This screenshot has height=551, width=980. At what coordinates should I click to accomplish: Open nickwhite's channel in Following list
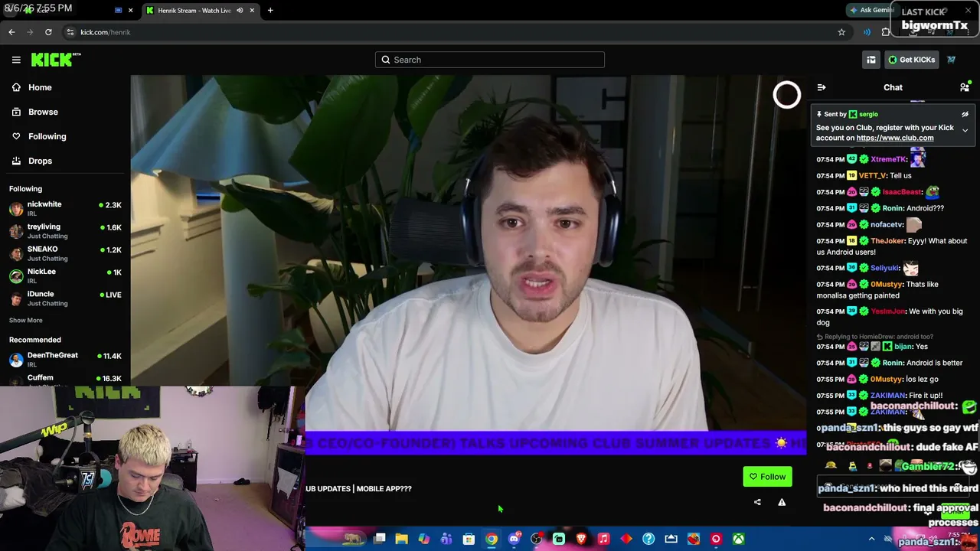coord(65,208)
